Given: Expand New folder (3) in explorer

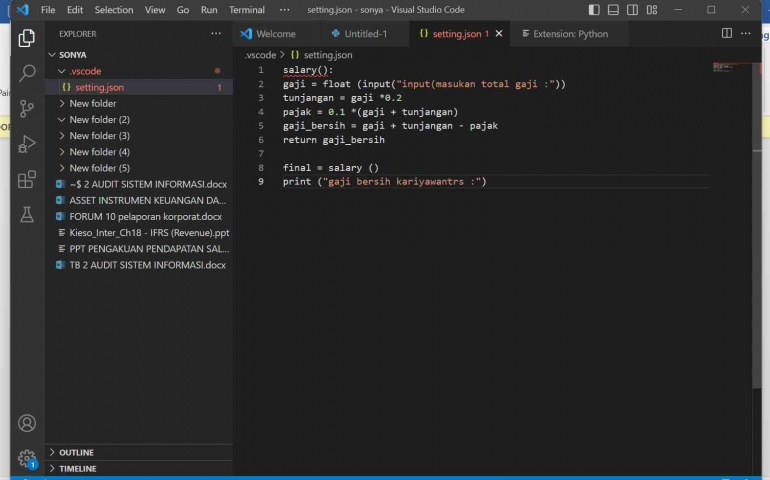Looking at the screenshot, I should coord(99,136).
